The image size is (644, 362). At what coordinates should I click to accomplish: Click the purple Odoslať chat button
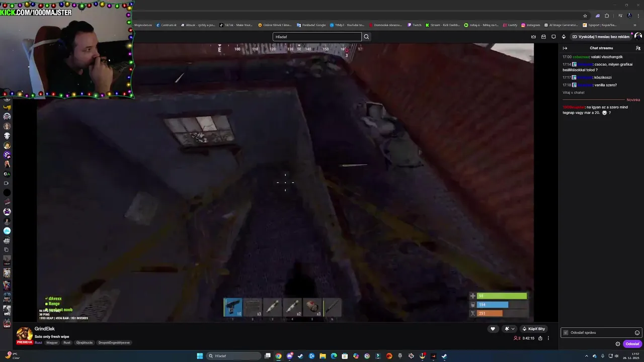(632, 344)
